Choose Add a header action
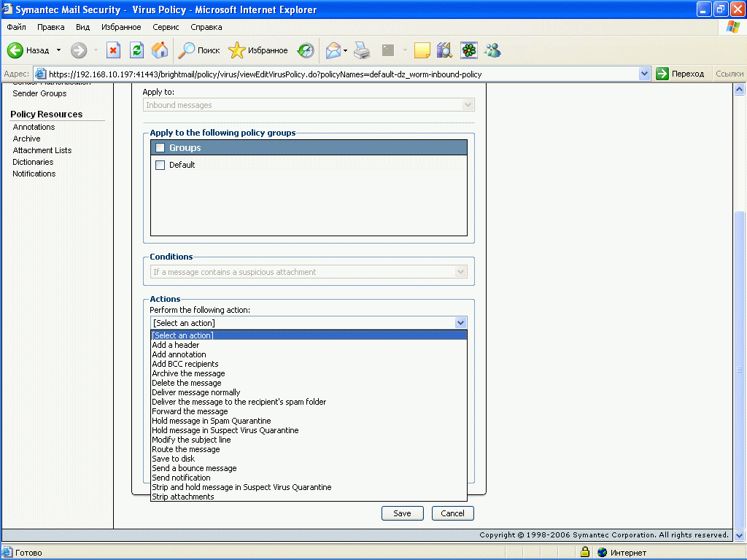Screen dimensions: 747x560 point(309,345)
